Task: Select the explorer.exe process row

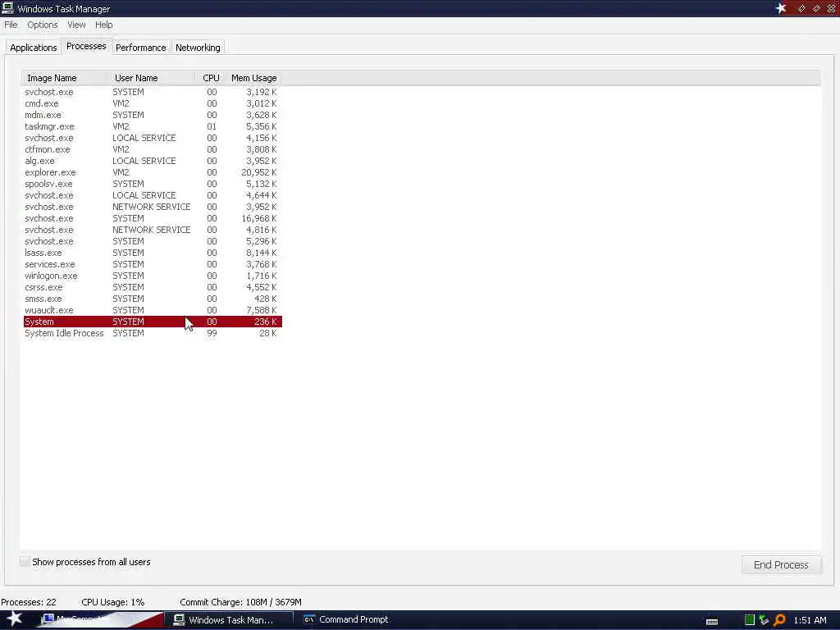Action: [153, 172]
